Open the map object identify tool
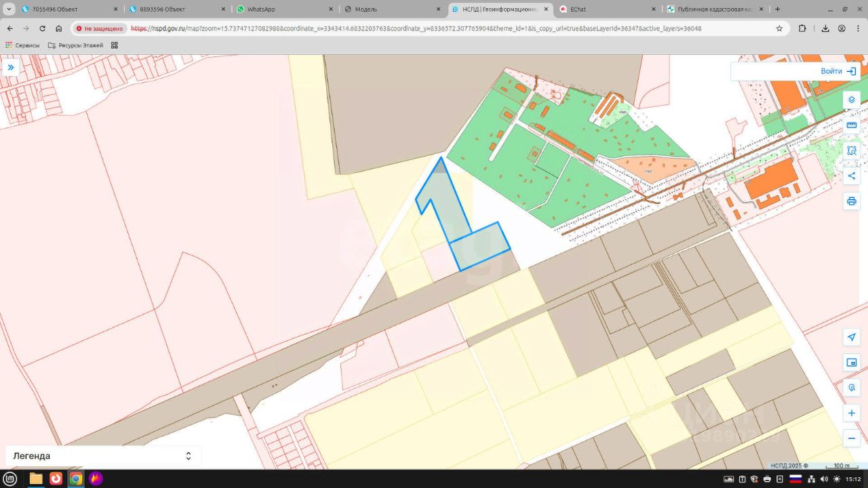Viewport: 868px width, 488px height. coord(852,388)
